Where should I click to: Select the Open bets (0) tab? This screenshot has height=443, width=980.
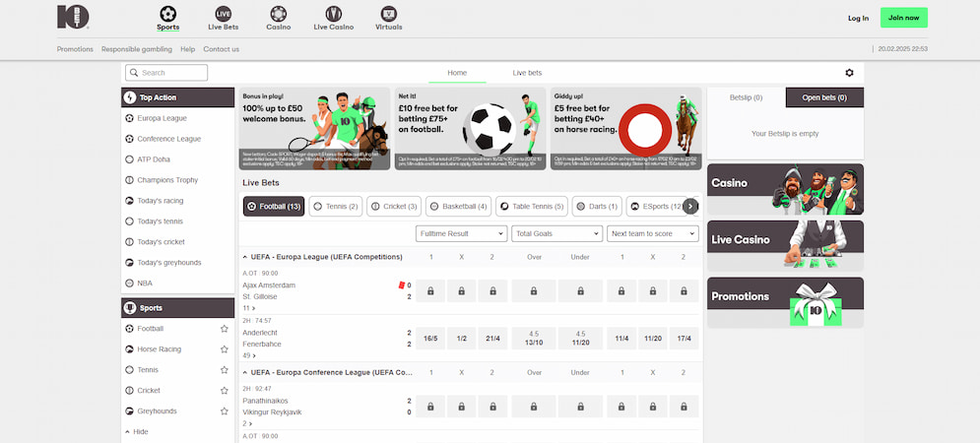point(824,97)
